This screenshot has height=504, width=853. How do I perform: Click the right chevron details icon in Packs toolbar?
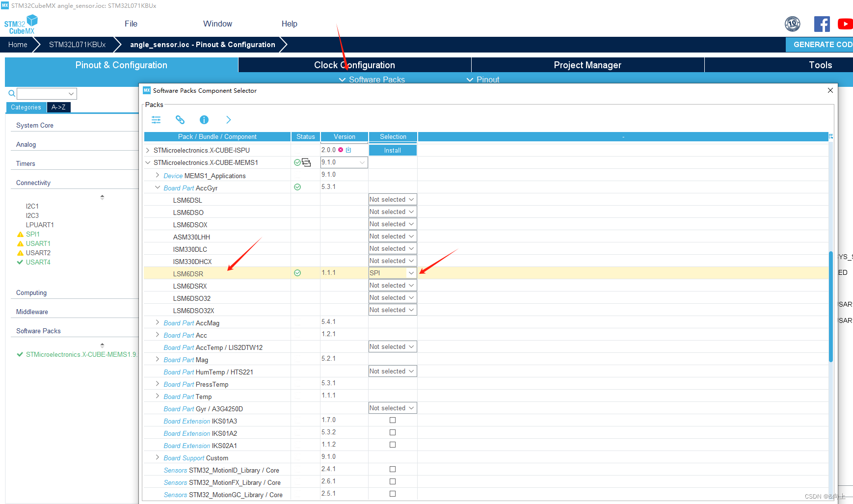pyautogui.click(x=228, y=120)
